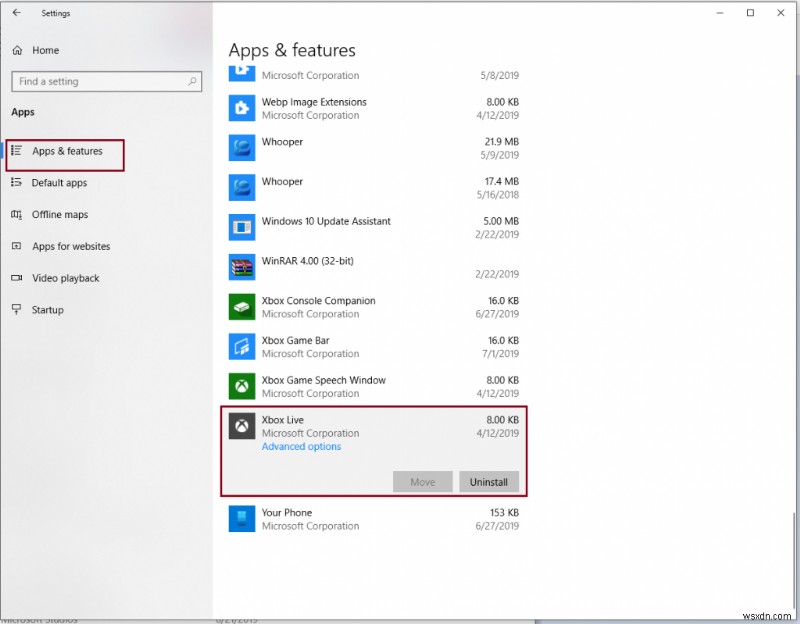Click the search magnifier icon

coord(192,81)
